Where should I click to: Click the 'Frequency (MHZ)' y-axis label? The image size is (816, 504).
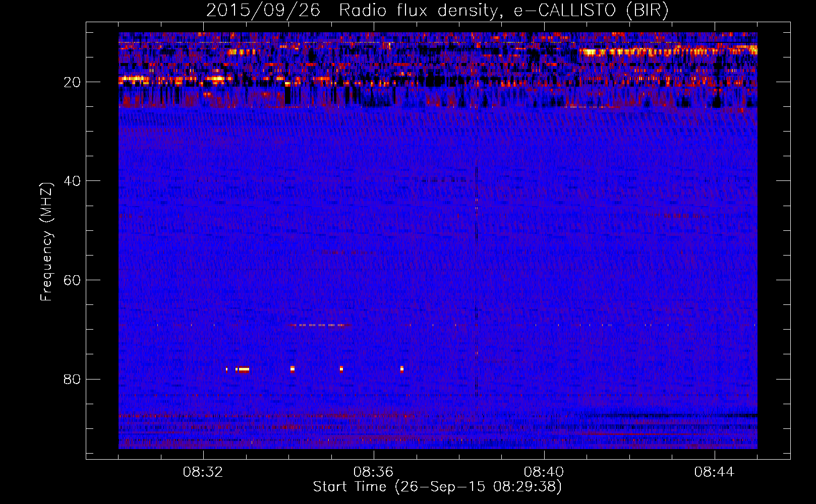[x=46, y=242]
